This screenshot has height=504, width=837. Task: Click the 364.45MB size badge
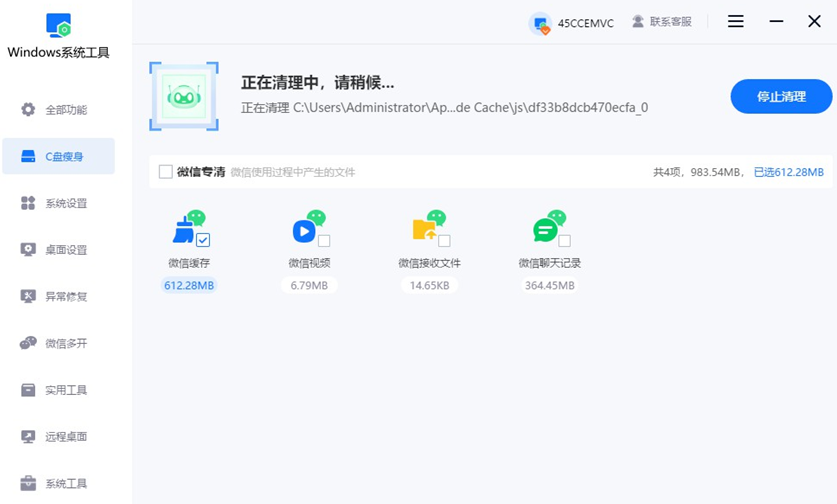[549, 286]
